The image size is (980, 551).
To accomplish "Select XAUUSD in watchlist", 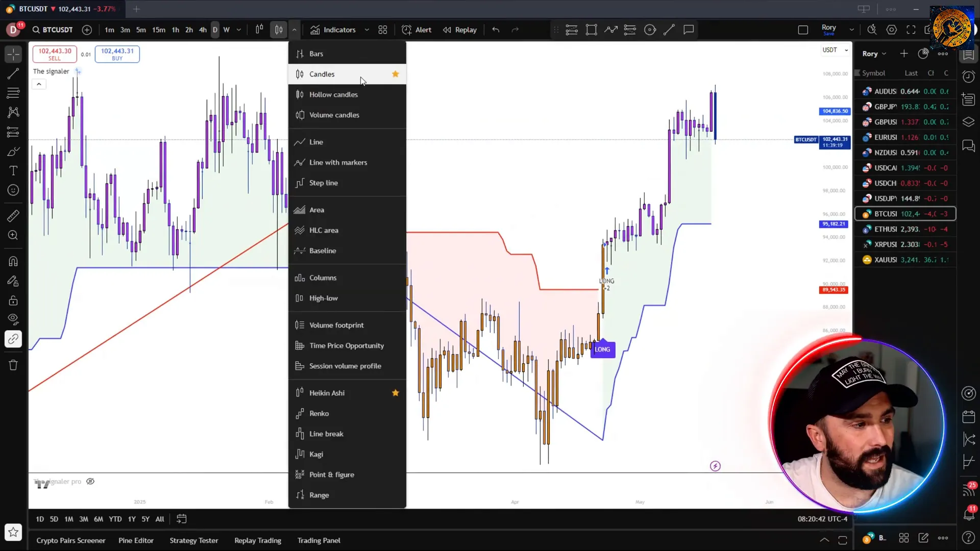I will [x=905, y=260].
